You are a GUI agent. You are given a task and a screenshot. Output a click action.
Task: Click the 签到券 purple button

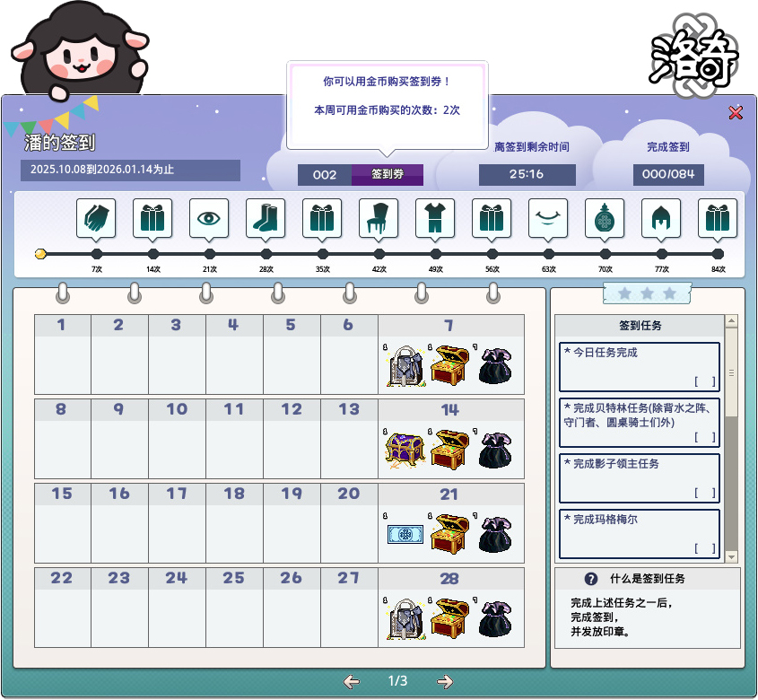tap(388, 175)
